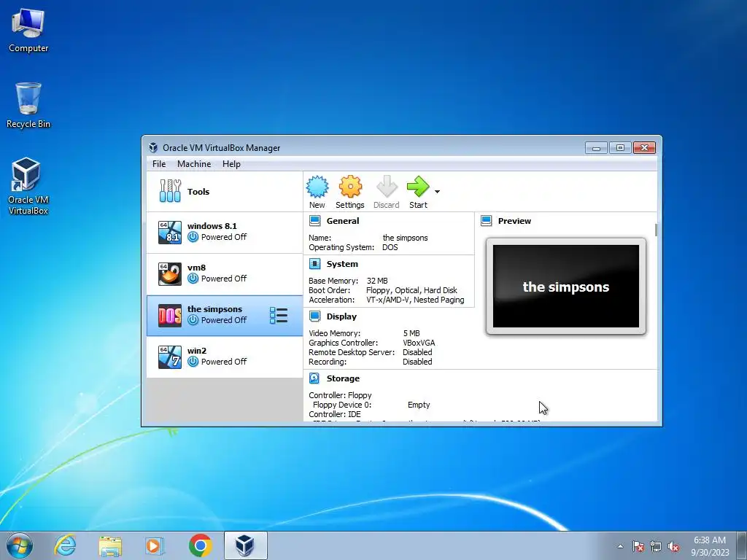The image size is (747, 560).
Task: Click the Storage section disk icon
Action: coord(314,378)
